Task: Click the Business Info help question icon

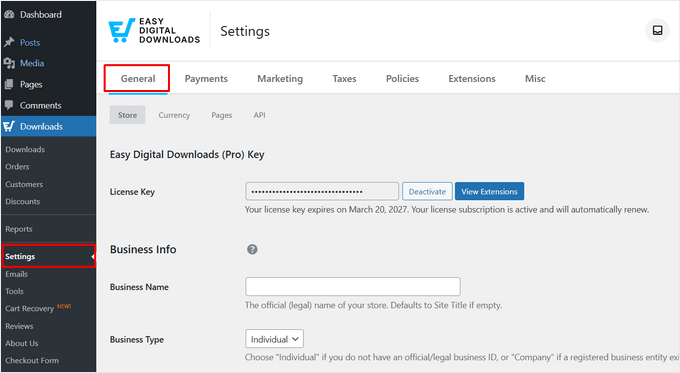Action: 252,249
